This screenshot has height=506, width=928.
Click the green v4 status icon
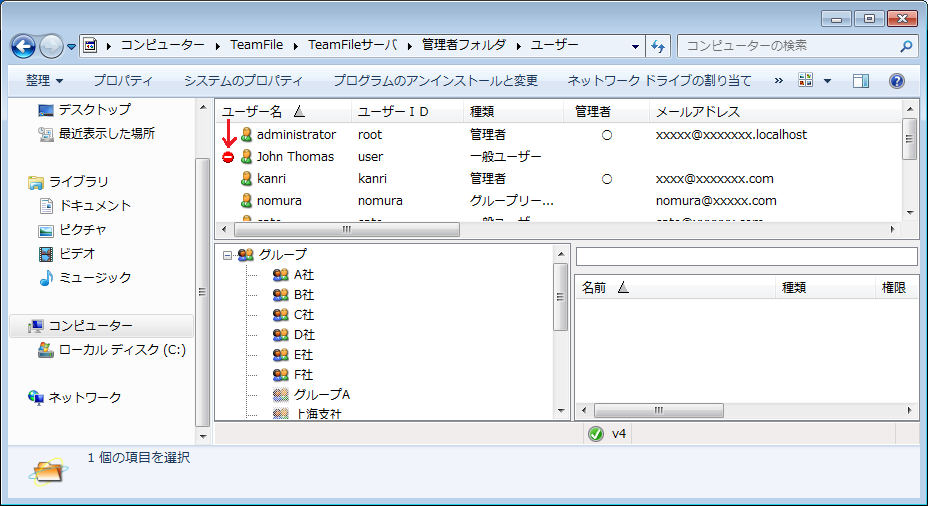596,434
